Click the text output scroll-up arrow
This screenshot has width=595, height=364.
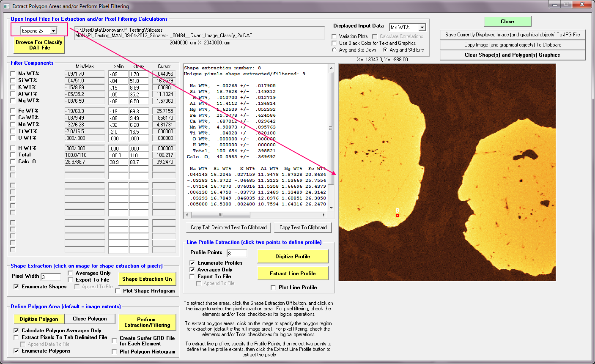pyautogui.click(x=331, y=68)
